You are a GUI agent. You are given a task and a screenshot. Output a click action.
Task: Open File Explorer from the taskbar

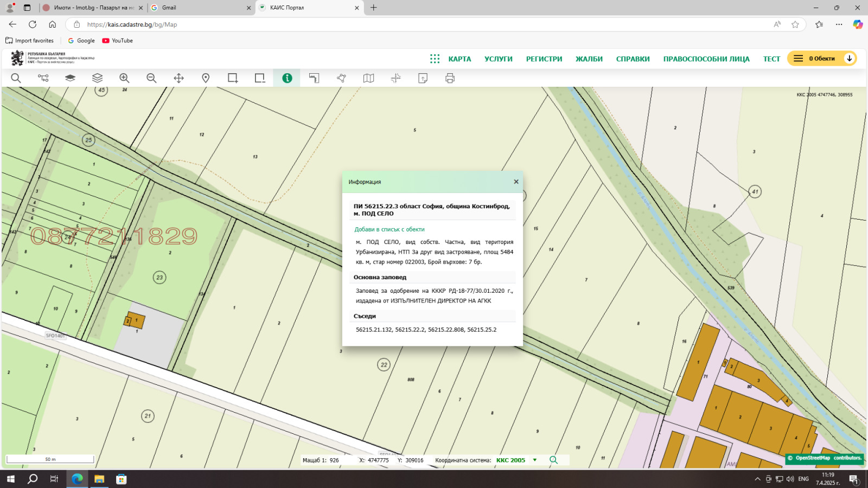coord(99,479)
